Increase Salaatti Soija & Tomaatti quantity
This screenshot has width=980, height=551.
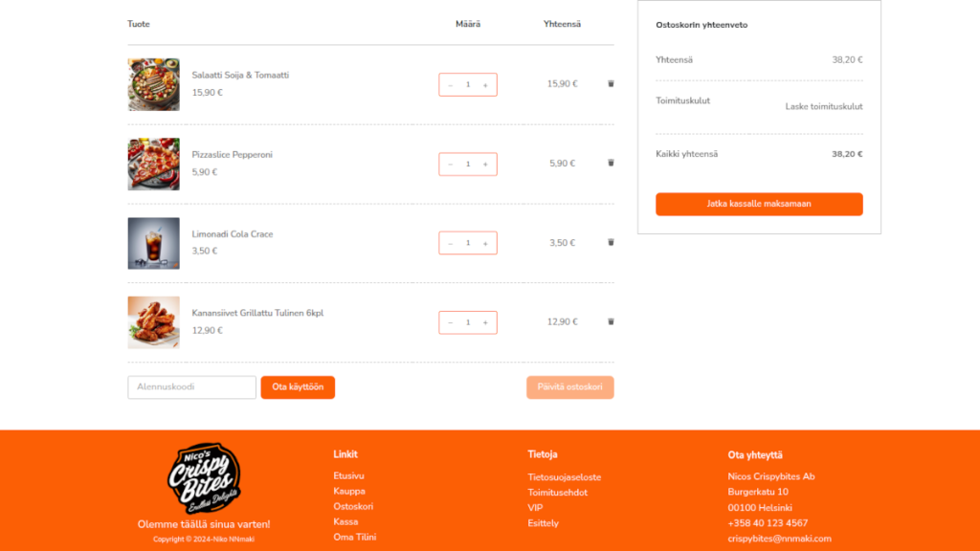(x=485, y=85)
